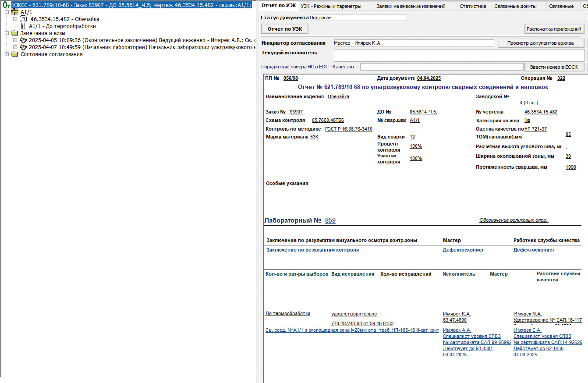Collapse the A1/1 tree node
The height and width of the screenshot is (383, 588).
7,12
